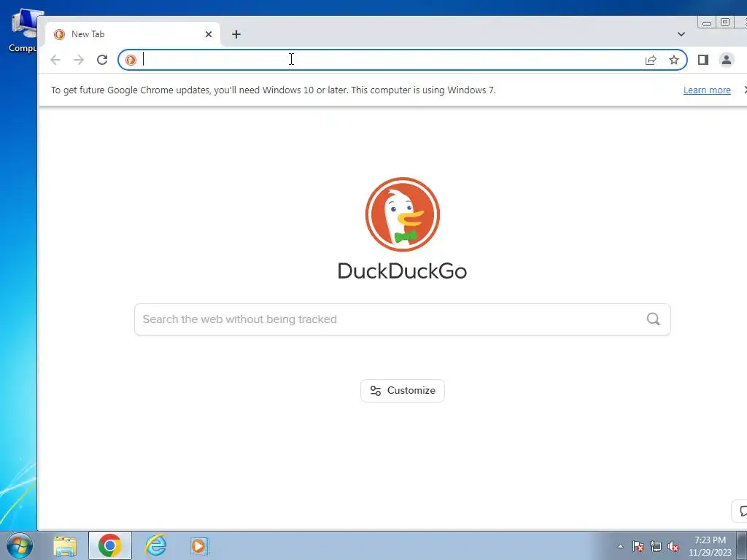This screenshot has width=747, height=560.
Task: Click the DuckDuckGo site icon in address bar
Action: [131, 60]
